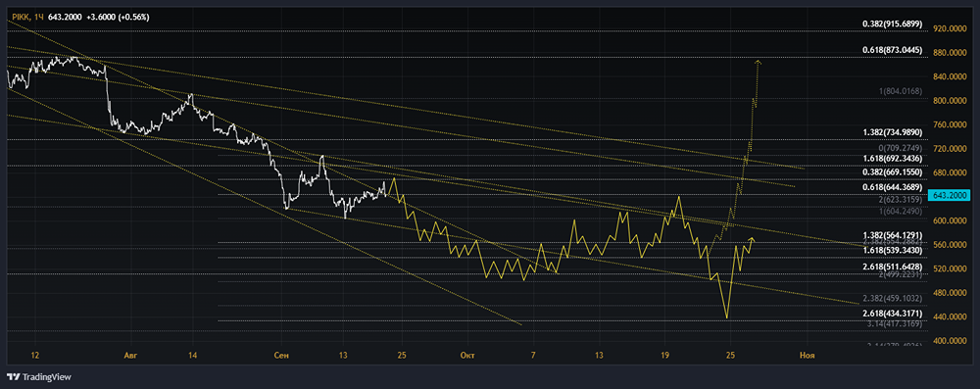Select the Fibonacci label 0.618(644.3689)

tap(893, 187)
